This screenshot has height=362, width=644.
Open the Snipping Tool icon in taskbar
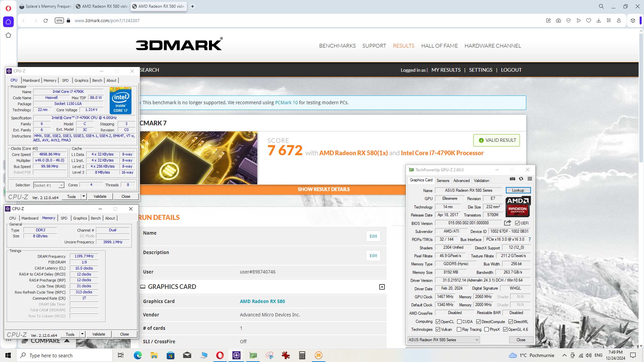[x=269, y=355]
